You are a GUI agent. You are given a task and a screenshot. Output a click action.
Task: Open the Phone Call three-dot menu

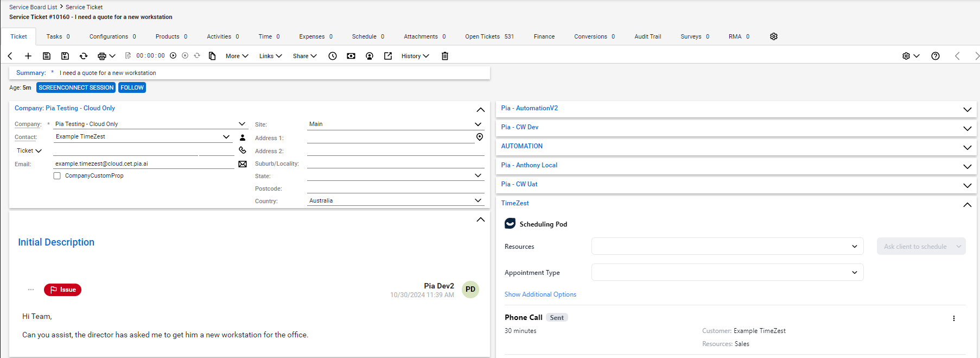click(x=954, y=318)
